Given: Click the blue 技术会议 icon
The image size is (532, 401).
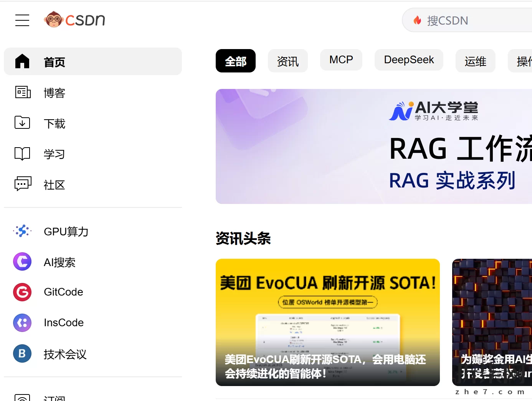Looking at the screenshot, I should pyautogui.click(x=22, y=353).
